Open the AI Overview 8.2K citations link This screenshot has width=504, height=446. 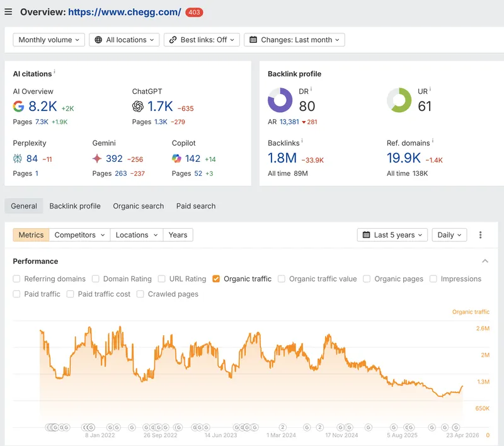click(x=43, y=106)
